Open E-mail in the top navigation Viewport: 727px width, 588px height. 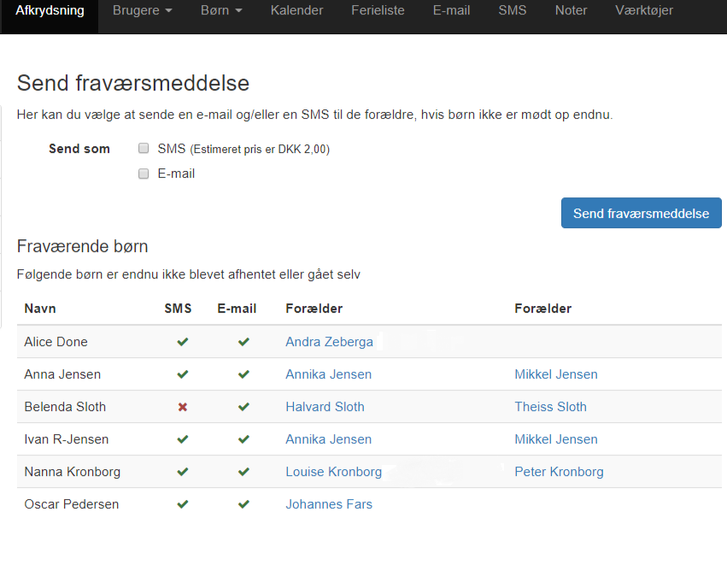pyautogui.click(x=452, y=10)
